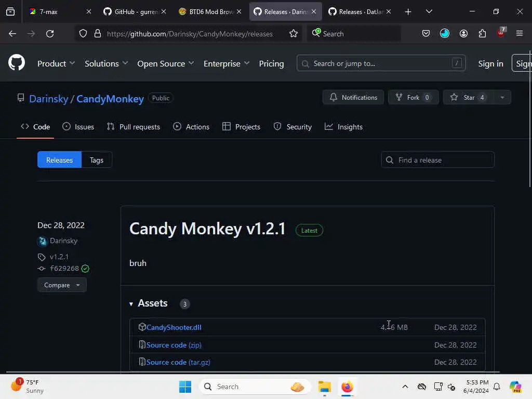Open the Firefox account icon

[x=463, y=34]
